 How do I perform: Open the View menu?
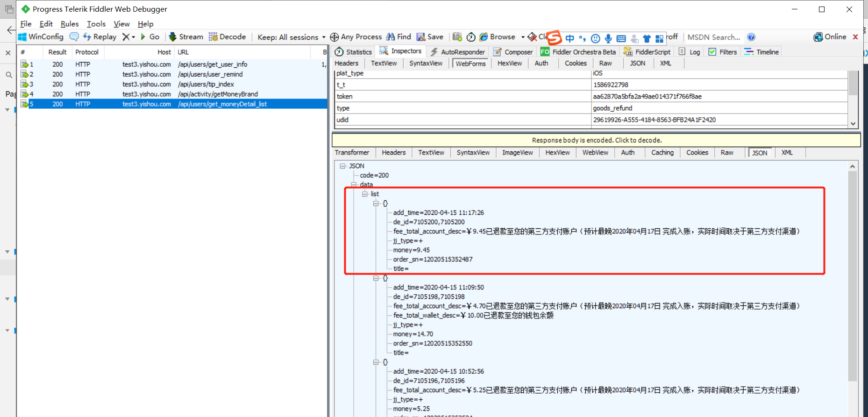click(x=121, y=24)
